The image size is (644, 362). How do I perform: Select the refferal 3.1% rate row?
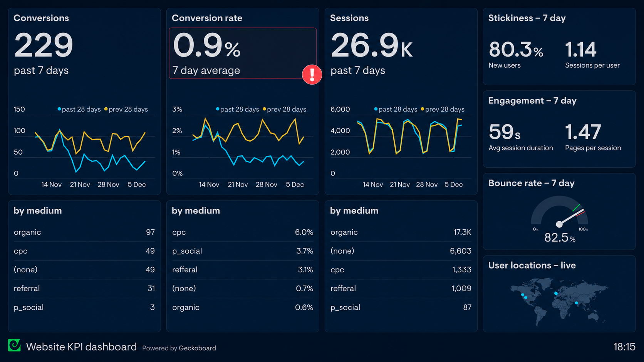point(243,270)
